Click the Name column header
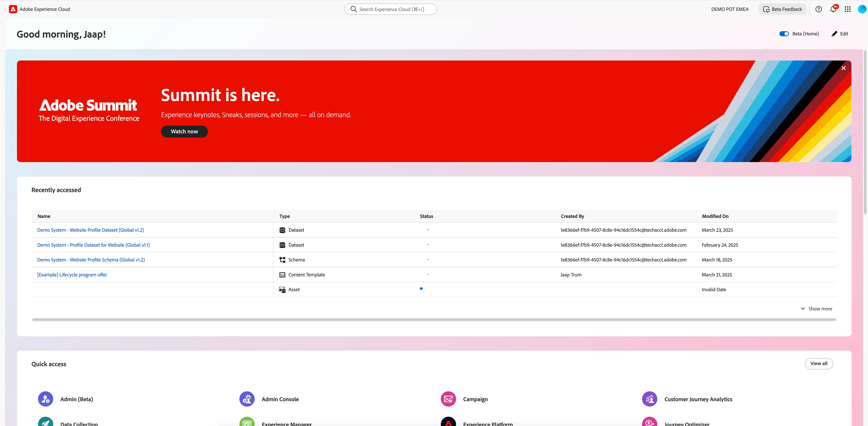Image resolution: width=868 pixels, height=426 pixels. tap(44, 216)
